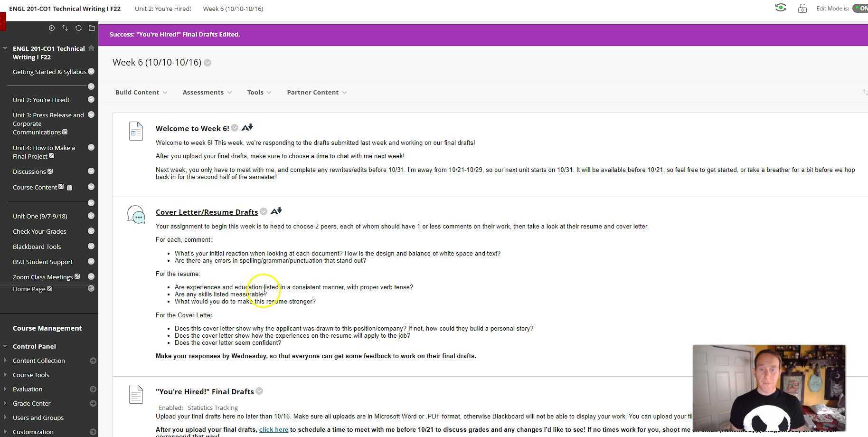Open Home Page in sidebar
This screenshot has height=437, width=868.
tap(29, 289)
